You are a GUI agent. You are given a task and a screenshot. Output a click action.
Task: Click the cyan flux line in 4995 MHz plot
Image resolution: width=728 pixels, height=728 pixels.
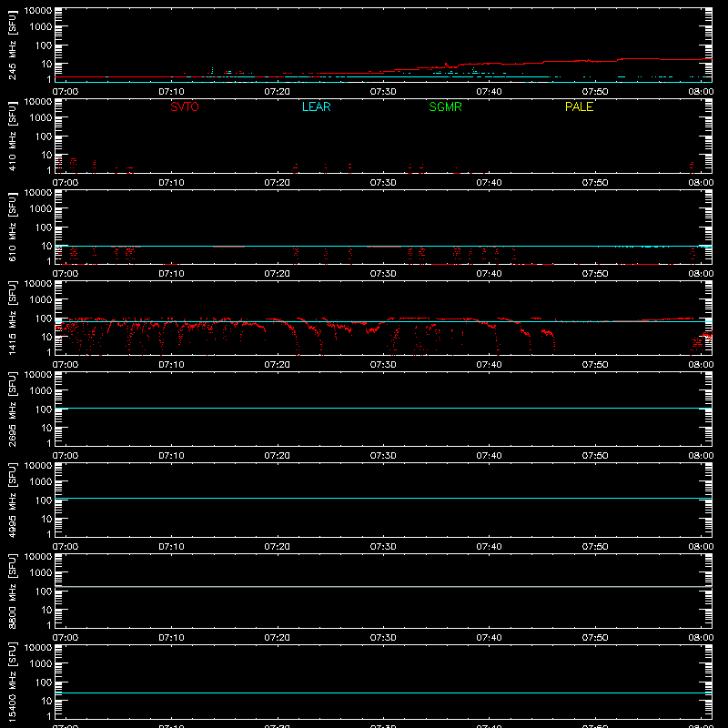click(383, 498)
